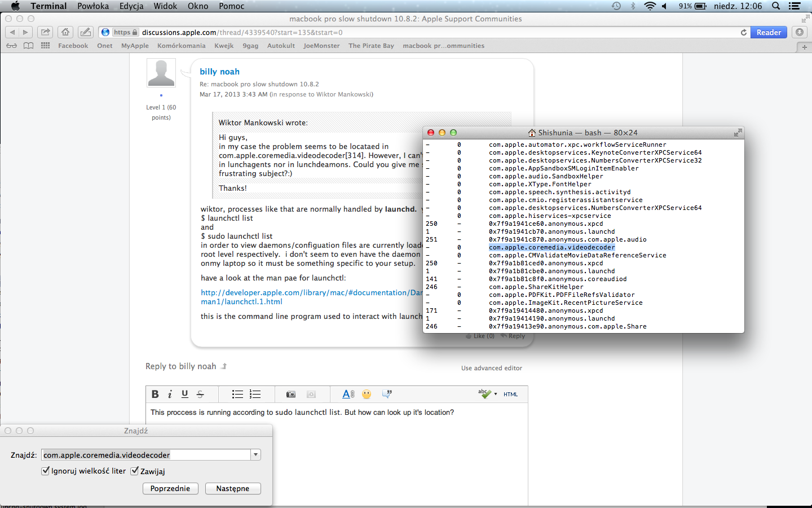
Task: Insert an image with camera icon
Action: [x=291, y=394]
